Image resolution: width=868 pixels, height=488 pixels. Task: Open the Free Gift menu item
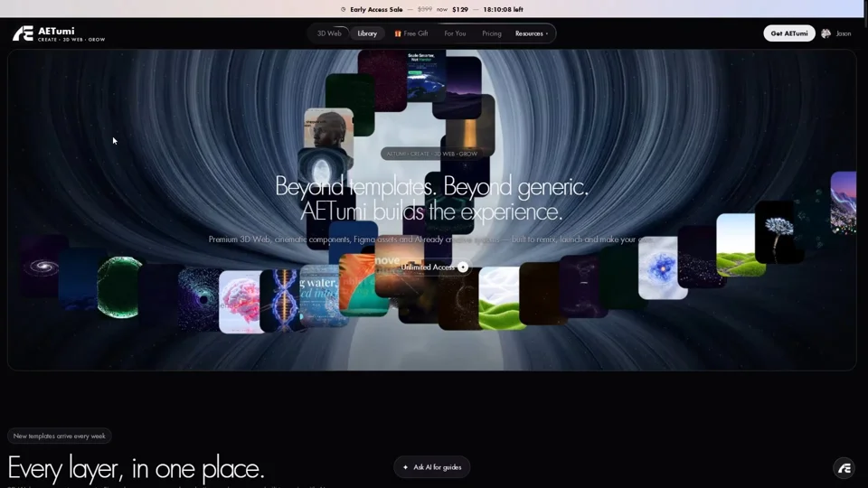coord(411,33)
